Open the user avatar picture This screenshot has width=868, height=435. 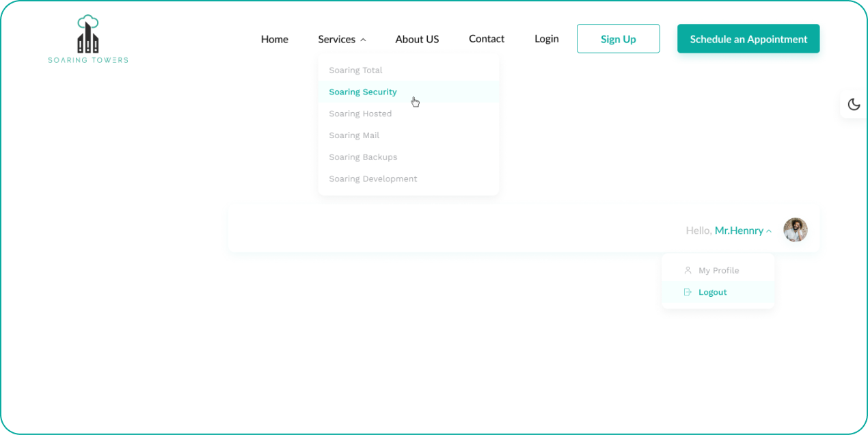[795, 230]
